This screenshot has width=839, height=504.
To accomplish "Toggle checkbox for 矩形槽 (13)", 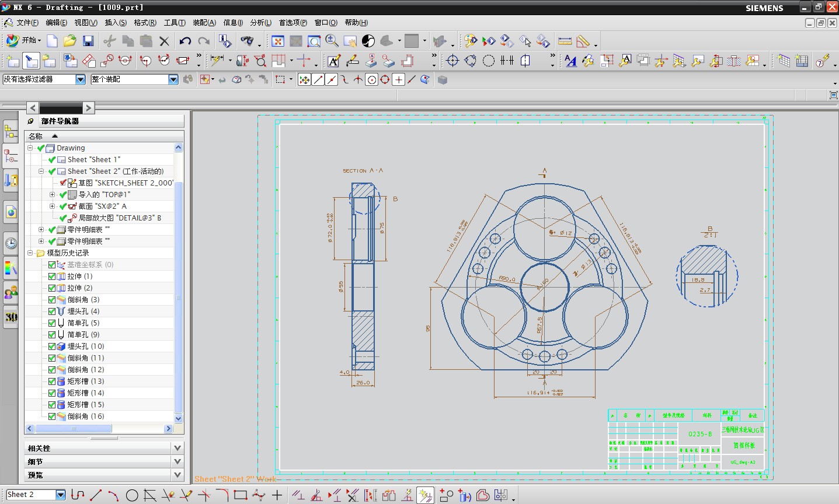I will [x=52, y=381].
